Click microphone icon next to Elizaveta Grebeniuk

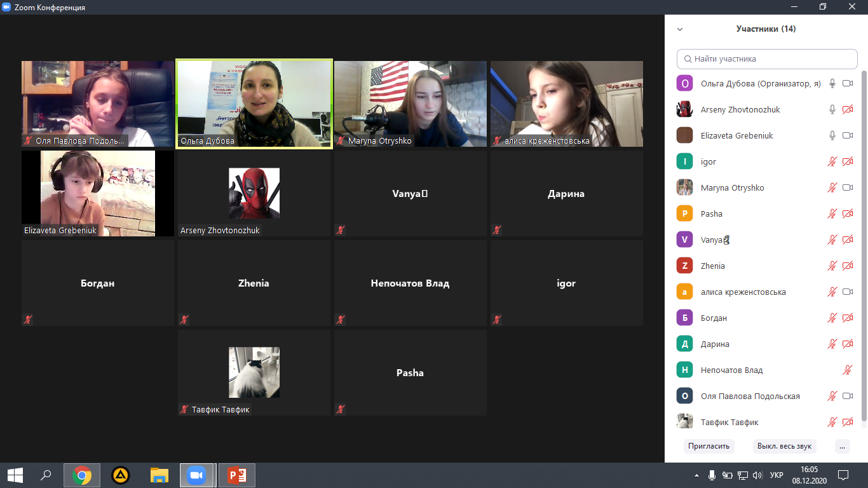click(832, 135)
